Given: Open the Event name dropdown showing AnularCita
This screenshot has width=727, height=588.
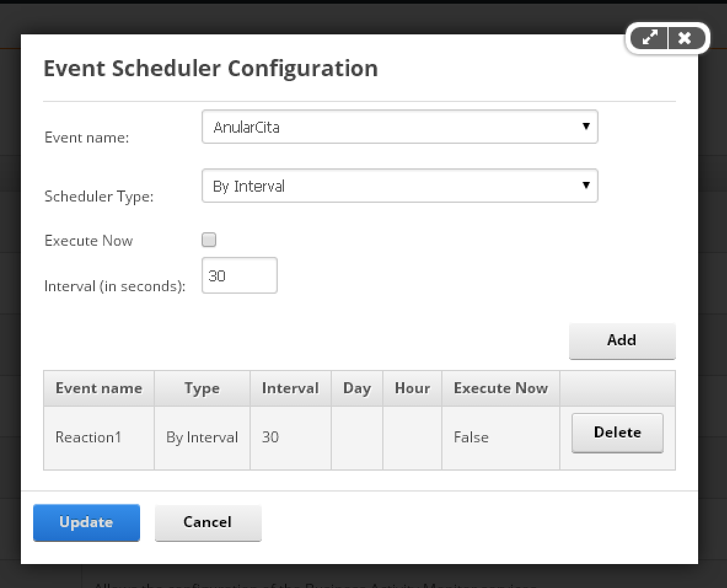Looking at the screenshot, I should tap(399, 127).
